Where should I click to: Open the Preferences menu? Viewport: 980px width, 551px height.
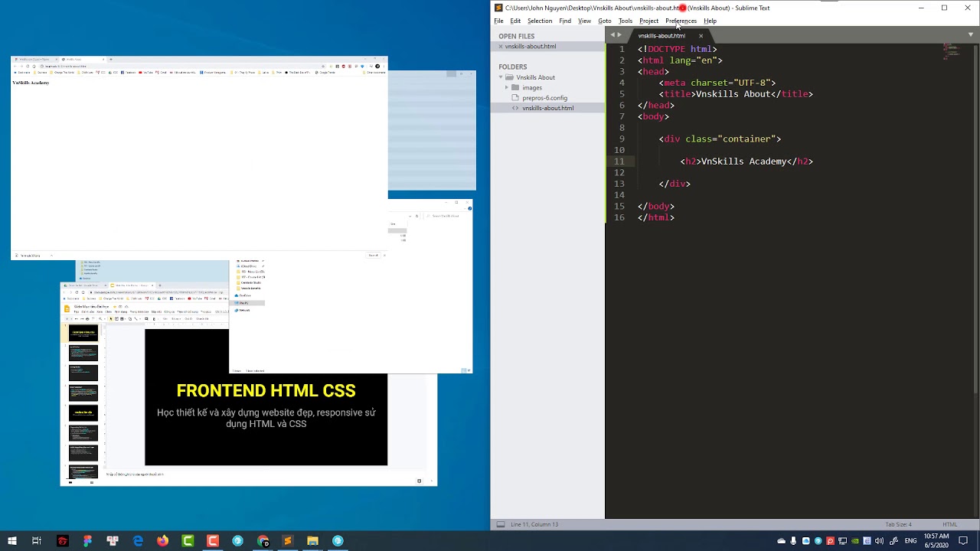(681, 21)
